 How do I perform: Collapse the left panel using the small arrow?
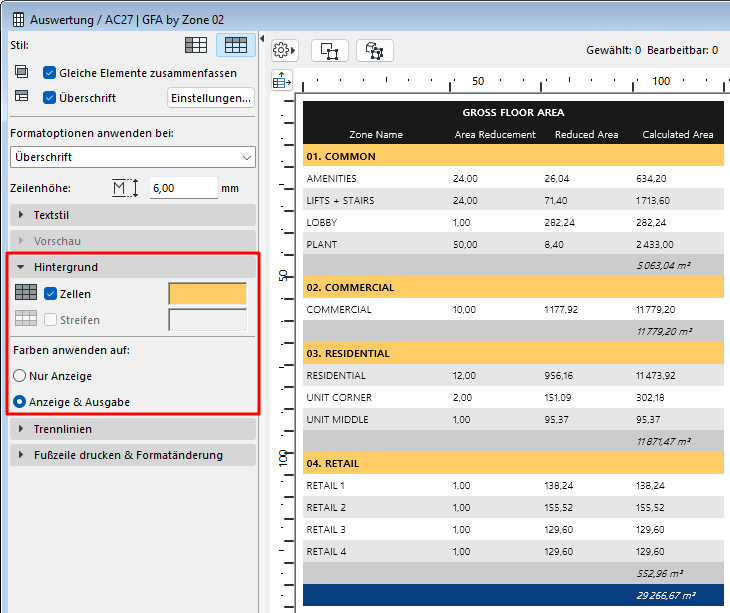(262, 40)
